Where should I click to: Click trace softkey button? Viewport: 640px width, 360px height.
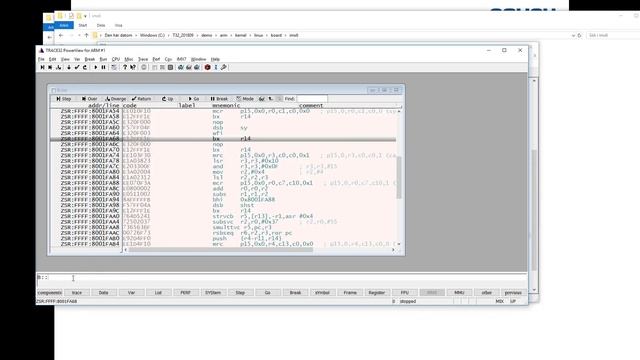(x=77, y=293)
